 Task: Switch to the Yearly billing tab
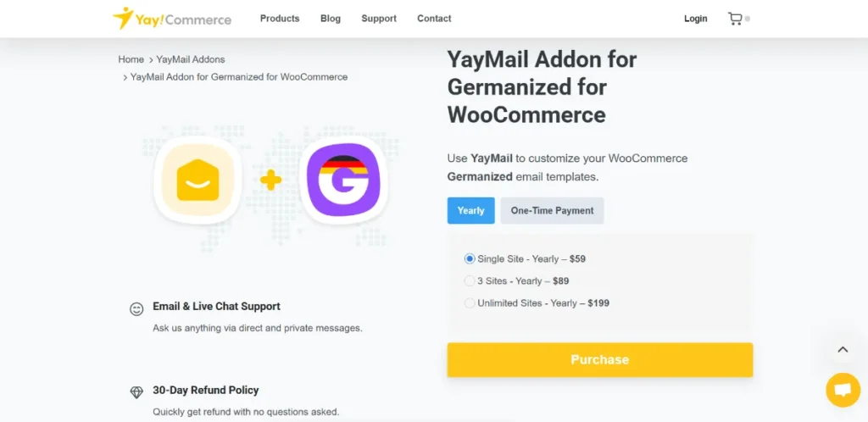click(470, 210)
